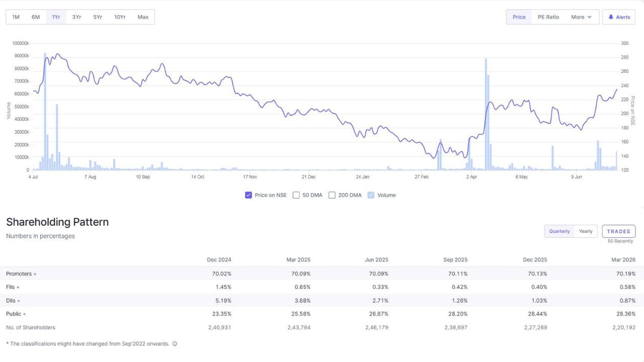Open the TRADES button
The height and width of the screenshot is (362, 644).
pos(619,231)
